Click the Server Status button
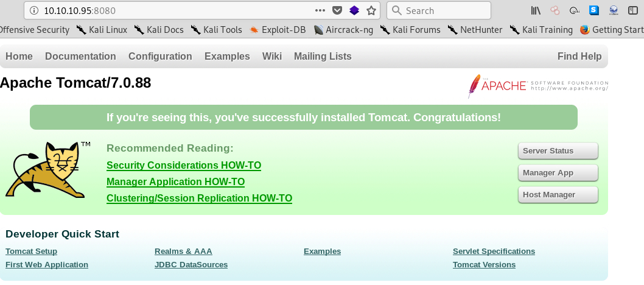Image resolution: width=644 pixels, height=285 pixels. 558,150
